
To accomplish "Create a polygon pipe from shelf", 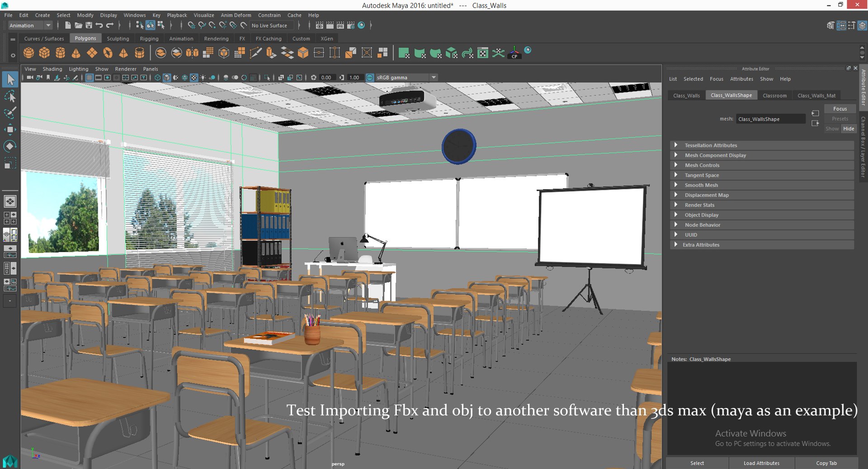I will point(140,53).
